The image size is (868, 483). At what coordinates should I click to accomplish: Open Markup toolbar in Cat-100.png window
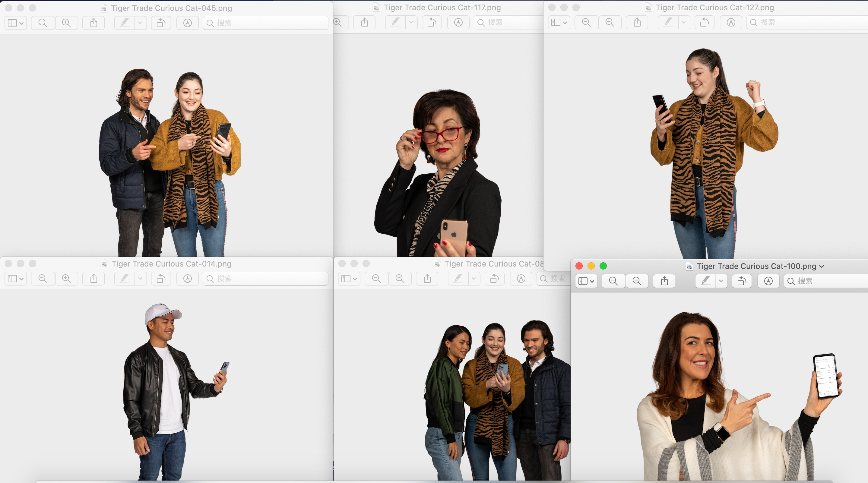click(768, 281)
